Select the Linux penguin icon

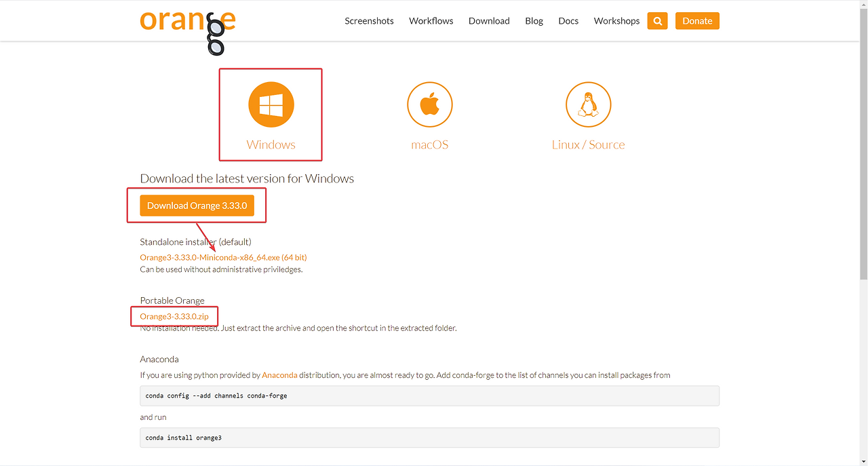point(589,104)
